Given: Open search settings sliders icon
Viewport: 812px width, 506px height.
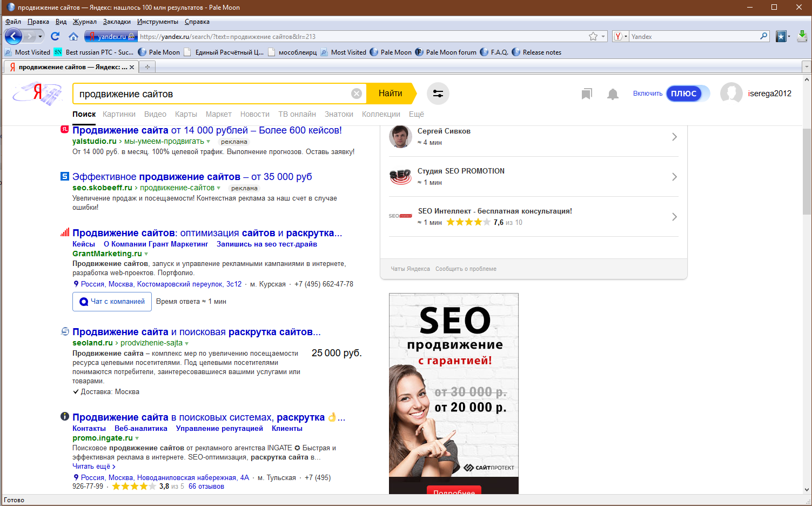Looking at the screenshot, I should 438,94.
